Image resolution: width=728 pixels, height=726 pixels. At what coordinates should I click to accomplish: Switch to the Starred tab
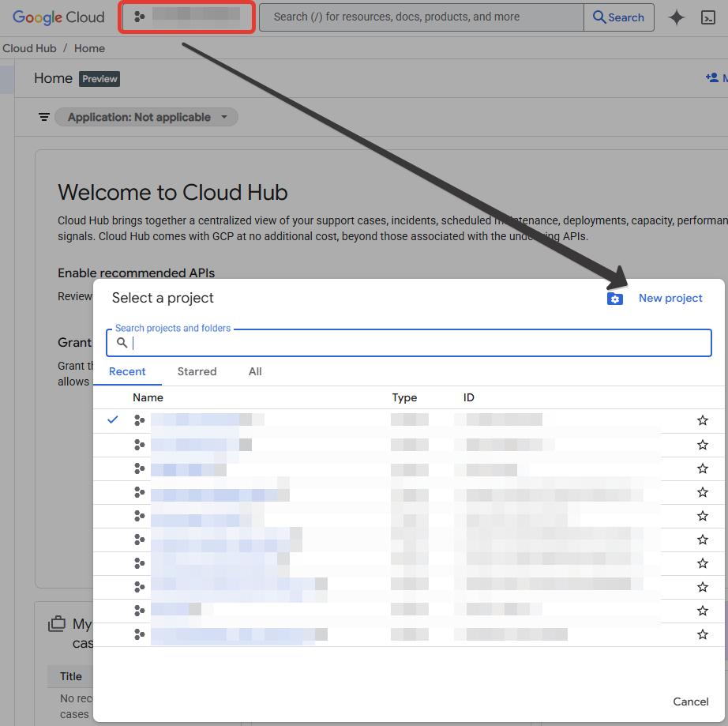pos(197,371)
